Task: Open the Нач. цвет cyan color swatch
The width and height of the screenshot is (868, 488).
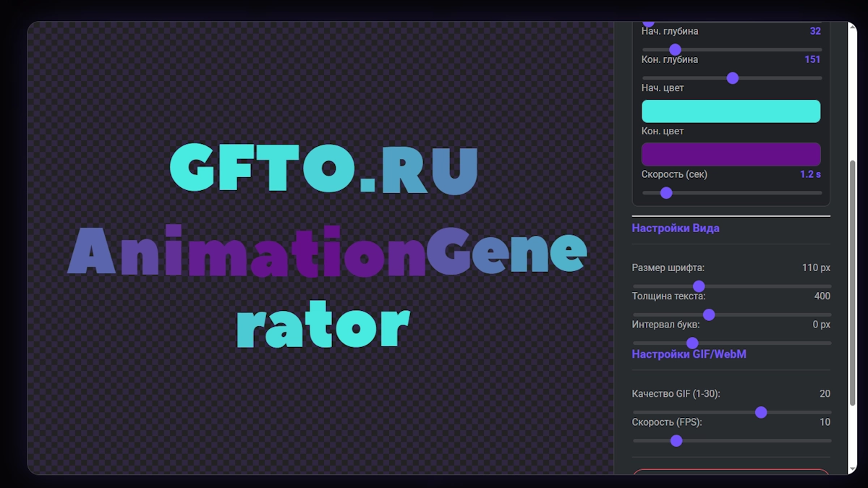Action: click(x=731, y=111)
